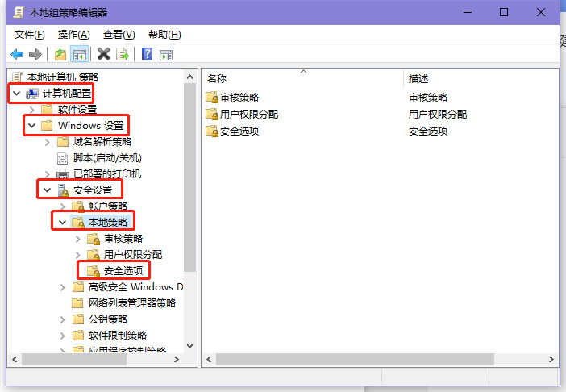Screen dimensions: 566x392
Task: Collapse the 本地策略 node
Action: (62, 222)
